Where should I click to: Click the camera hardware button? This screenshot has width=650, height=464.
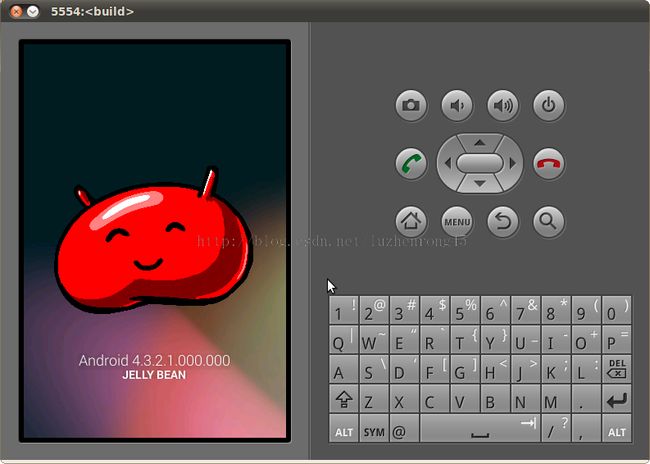(411, 105)
